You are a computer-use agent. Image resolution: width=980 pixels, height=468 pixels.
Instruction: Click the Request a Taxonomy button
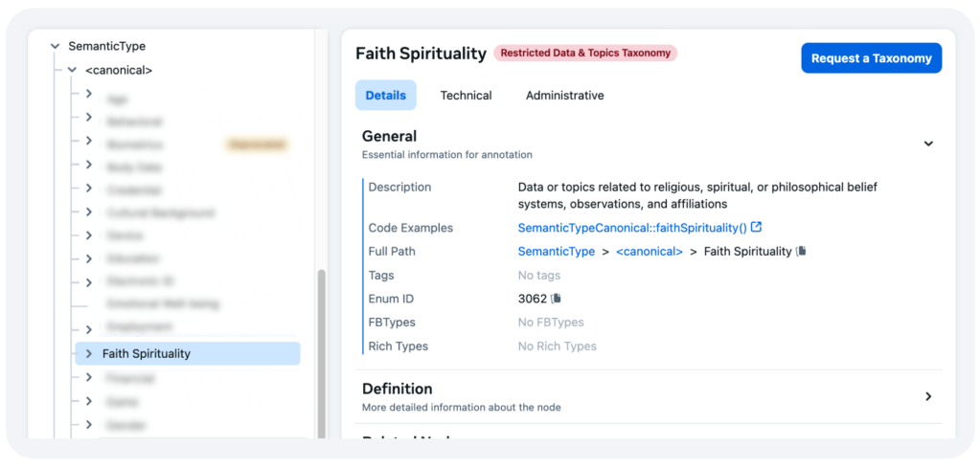pyautogui.click(x=871, y=58)
